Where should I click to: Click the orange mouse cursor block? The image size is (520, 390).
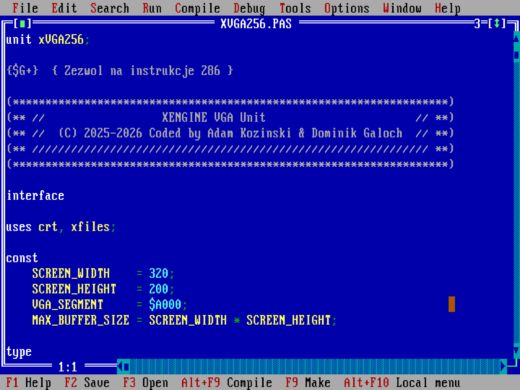coord(452,304)
